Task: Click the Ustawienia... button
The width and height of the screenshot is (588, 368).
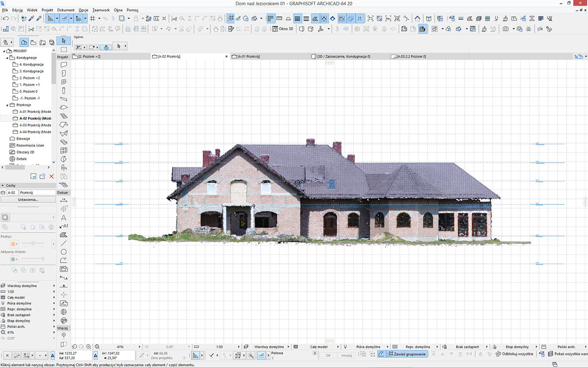Action: click(28, 200)
